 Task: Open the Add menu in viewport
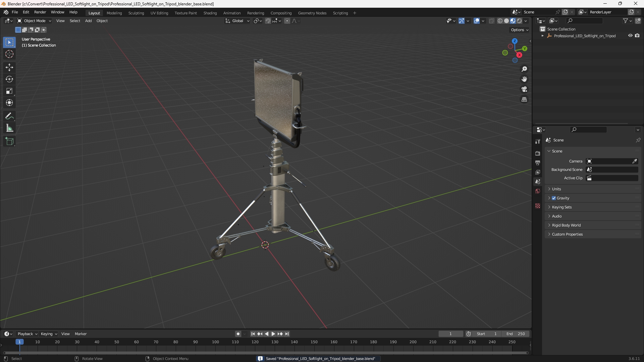pos(88,21)
